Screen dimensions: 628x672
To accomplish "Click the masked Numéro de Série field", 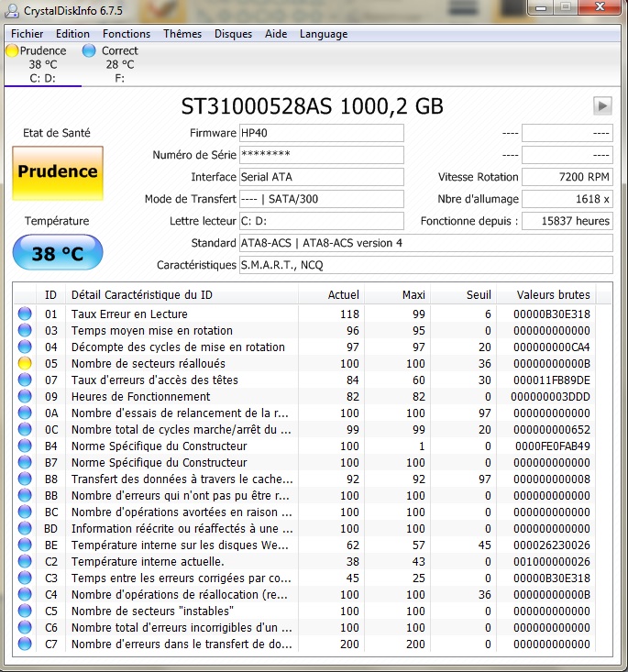I will pyautogui.click(x=322, y=155).
